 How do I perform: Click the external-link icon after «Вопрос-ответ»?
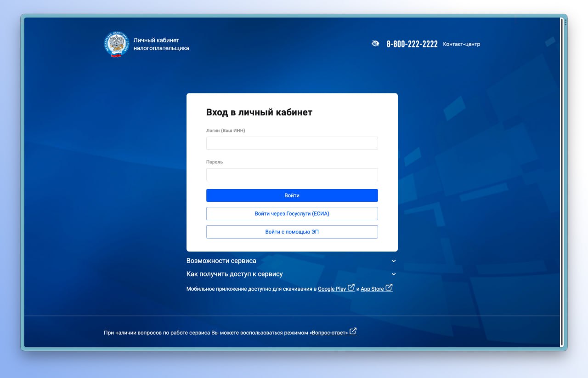point(353,332)
